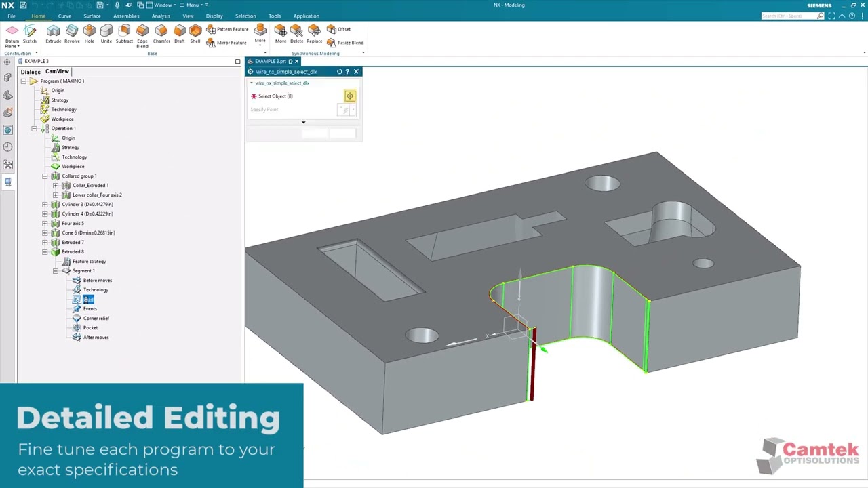Select the Revolve tool
The height and width of the screenshot is (488, 868).
click(72, 34)
